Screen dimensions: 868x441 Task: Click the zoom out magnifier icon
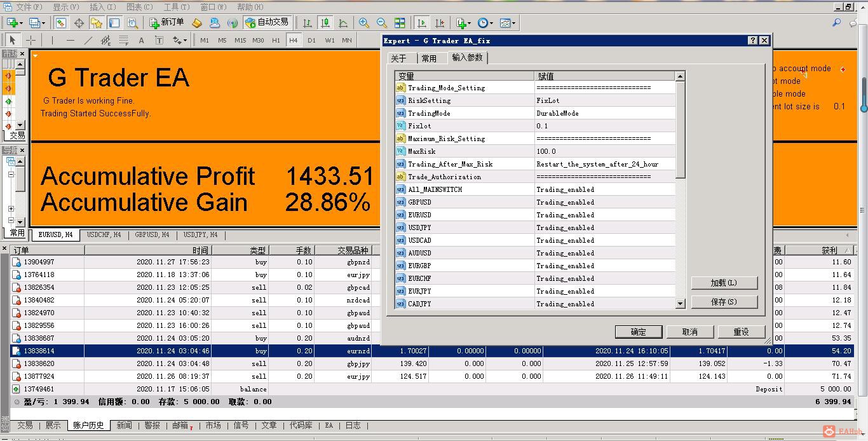382,23
